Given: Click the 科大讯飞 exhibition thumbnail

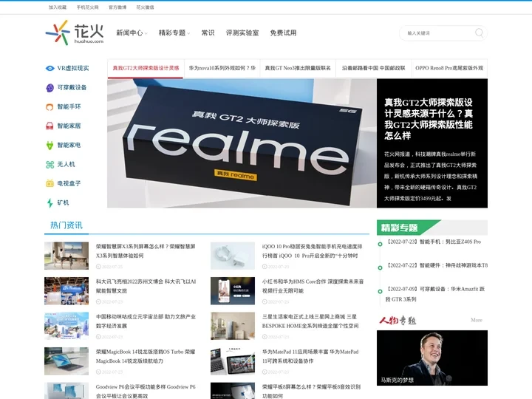Looking at the screenshot, I should [x=66, y=291].
